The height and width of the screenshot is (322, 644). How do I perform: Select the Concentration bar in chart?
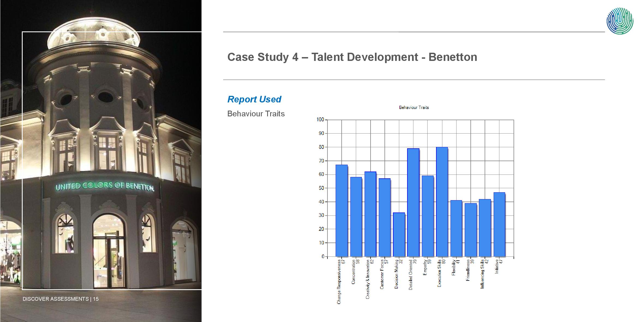coord(356,217)
